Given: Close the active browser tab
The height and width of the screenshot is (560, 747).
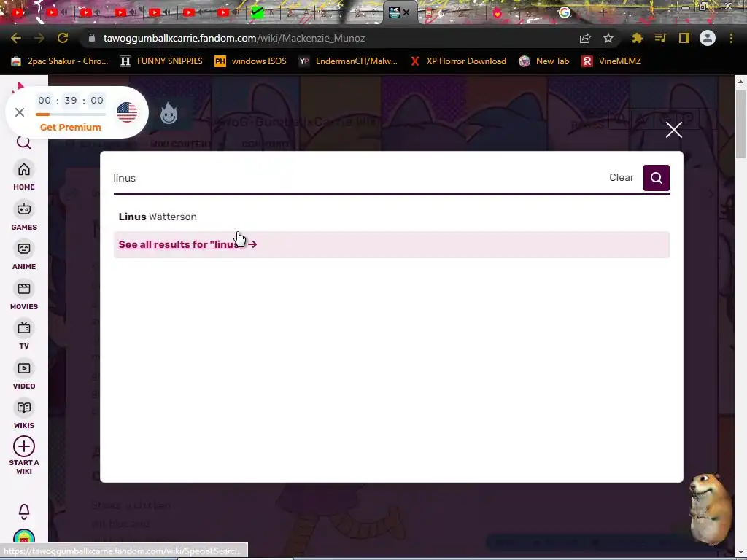Looking at the screenshot, I should pos(406,13).
